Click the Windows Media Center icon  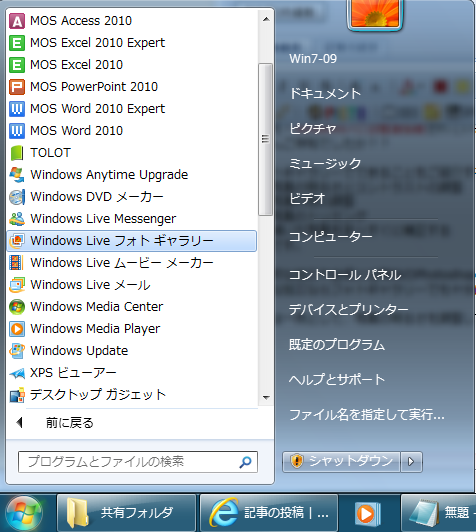coord(17,307)
